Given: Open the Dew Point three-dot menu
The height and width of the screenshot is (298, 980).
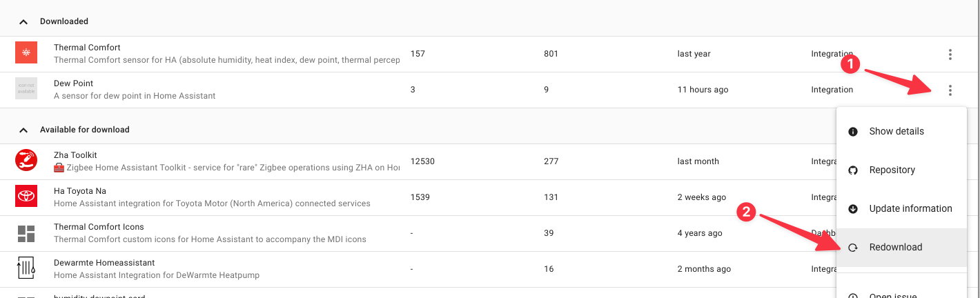Looking at the screenshot, I should pos(950,90).
